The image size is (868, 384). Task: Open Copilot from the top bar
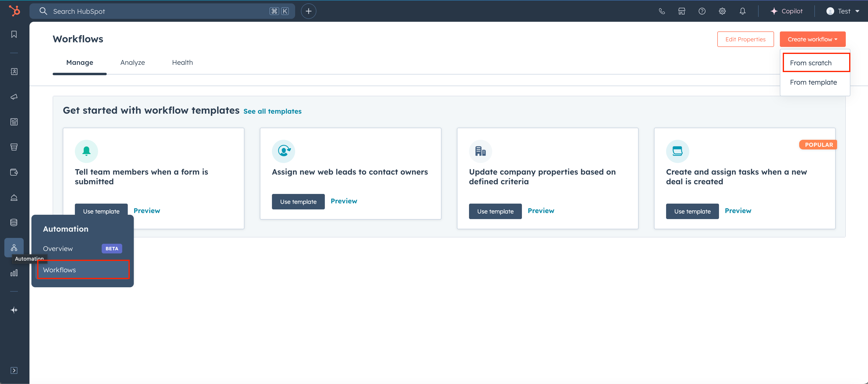[786, 11]
